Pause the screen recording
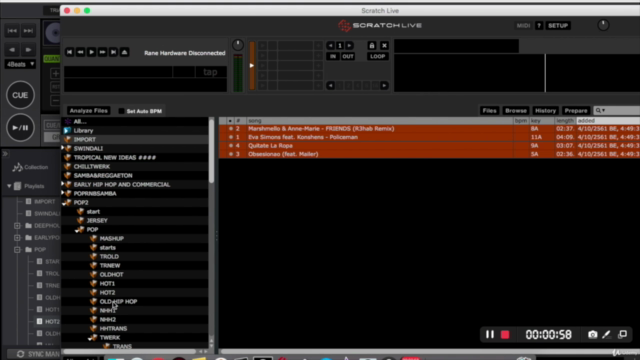640x360 pixels. (x=490, y=335)
